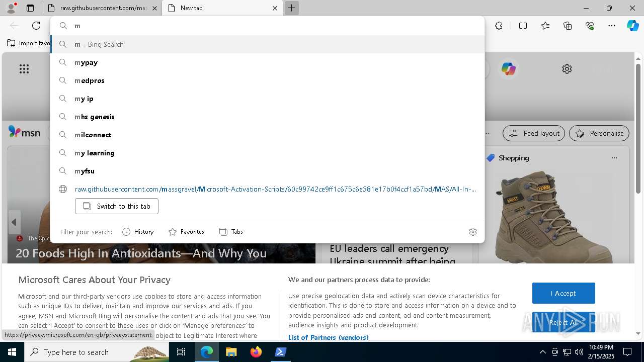Close the raw.githubusercontent.com tab
Image resolution: width=644 pixels, height=362 pixels.
pos(154,8)
